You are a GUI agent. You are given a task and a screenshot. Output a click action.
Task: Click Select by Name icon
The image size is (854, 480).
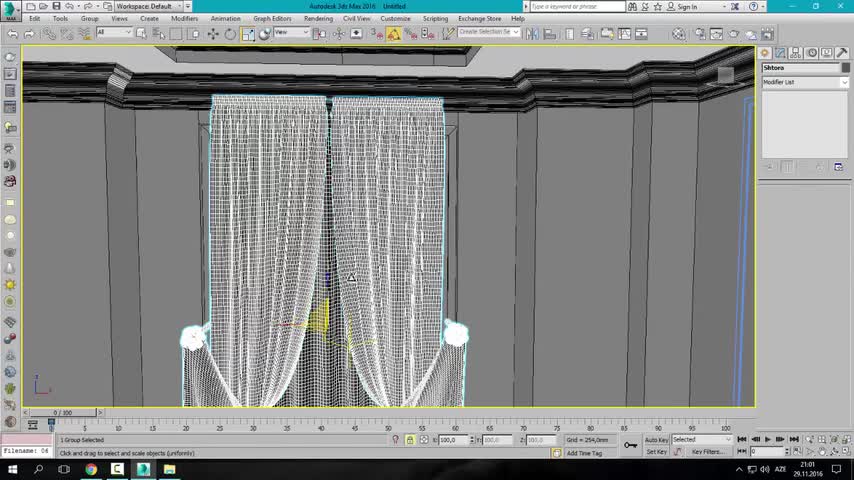tap(158, 34)
